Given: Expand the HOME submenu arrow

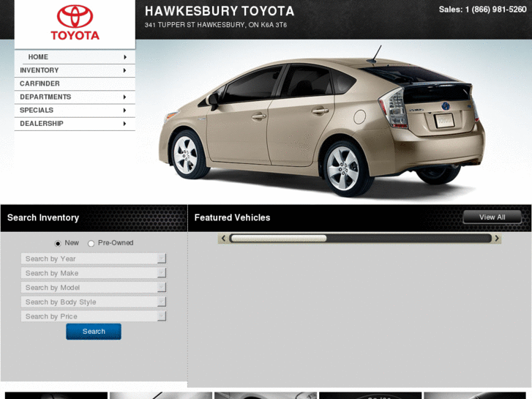Looking at the screenshot, I should click(x=125, y=57).
